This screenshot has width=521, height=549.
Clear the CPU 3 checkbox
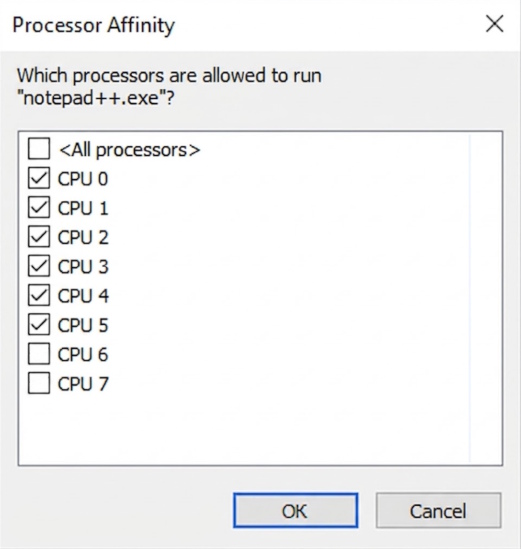pos(39,266)
